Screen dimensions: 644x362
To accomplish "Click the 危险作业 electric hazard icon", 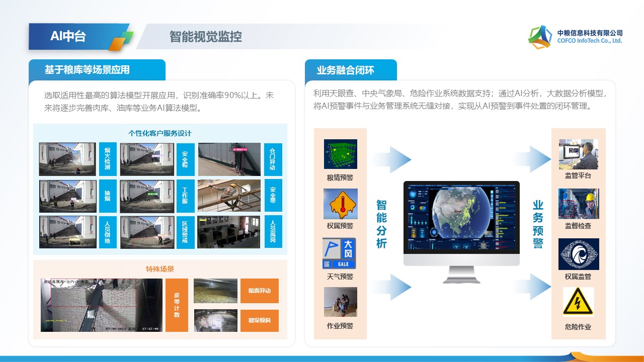I will click(578, 302).
